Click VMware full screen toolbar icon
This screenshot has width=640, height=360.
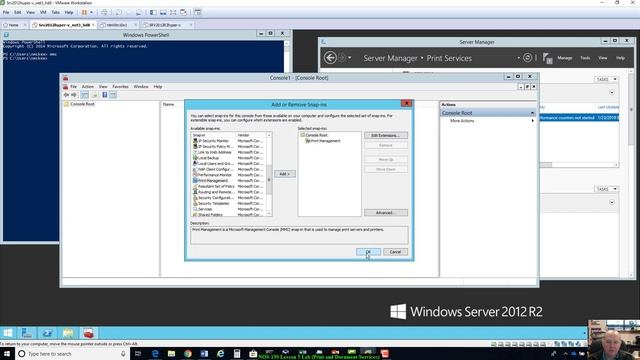(x=173, y=13)
